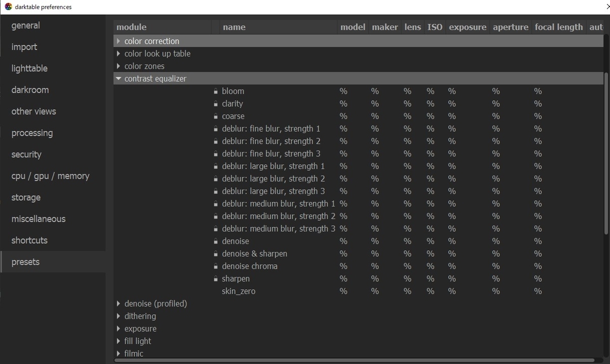610x364 pixels.
Task: Expand the color look up table module
Action: click(x=119, y=53)
